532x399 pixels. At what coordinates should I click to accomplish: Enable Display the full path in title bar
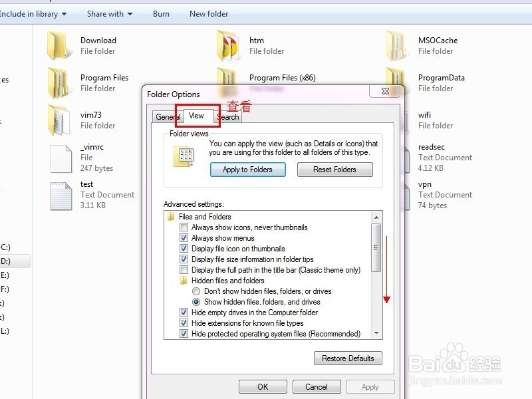[x=184, y=270]
